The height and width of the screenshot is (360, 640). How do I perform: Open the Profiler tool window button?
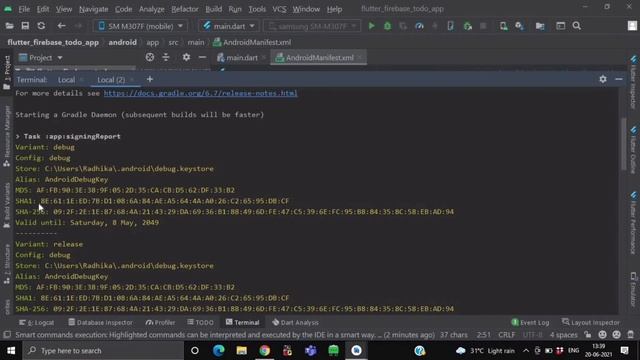click(160, 322)
